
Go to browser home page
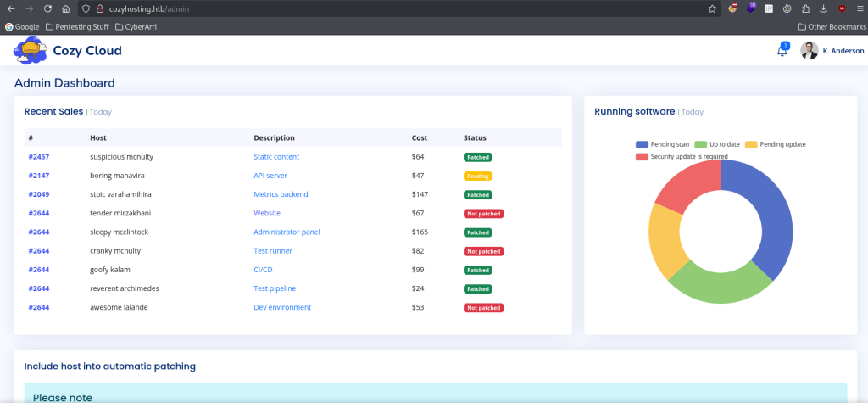[x=65, y=8]
